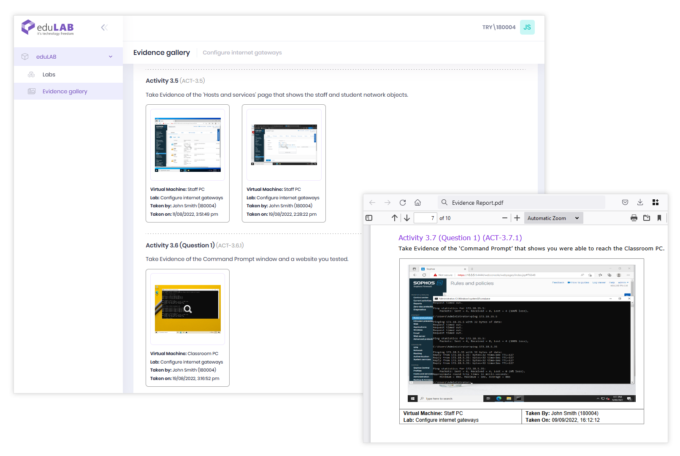
Task: Open the Automatic Zoom dropdown
Action: pyautogui.click(x=551, y=218)
